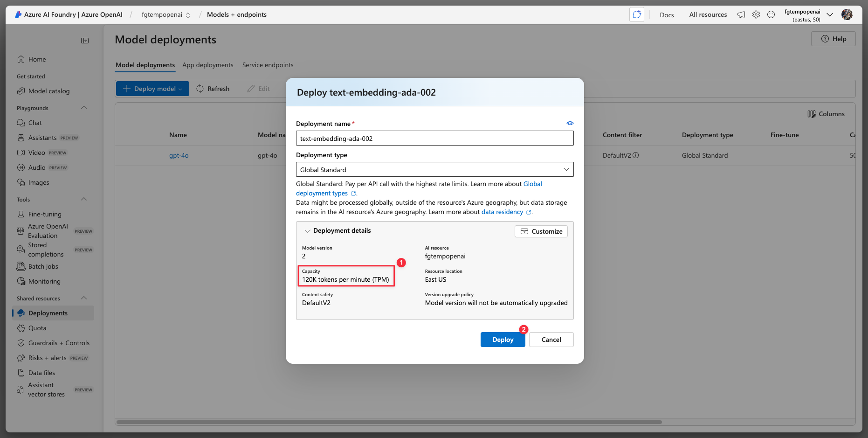Click the Assistant vector stores icon
Image resolution: width=868 pixels, height=438 pixels.
(x=21, y=389)
